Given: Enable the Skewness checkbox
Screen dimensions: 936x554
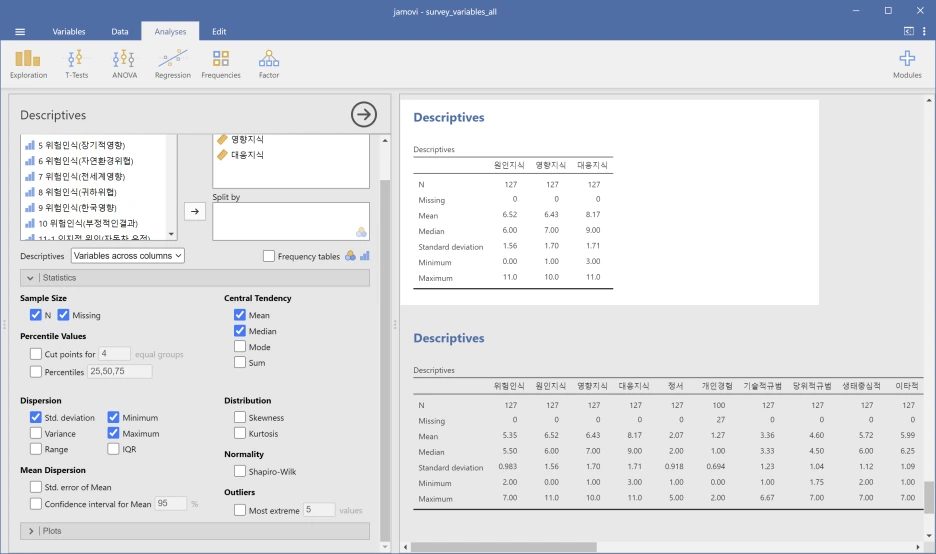Looking at the screenshot, I should (240, 417).
